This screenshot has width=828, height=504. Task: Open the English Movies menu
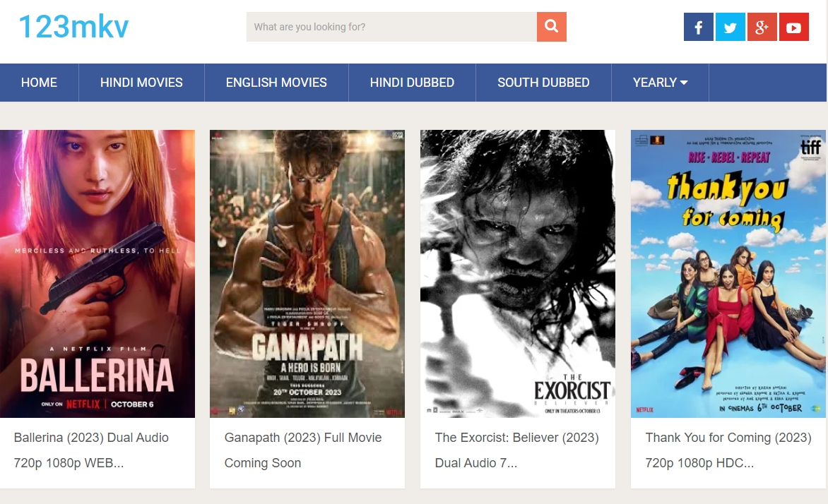pos(276,83)
